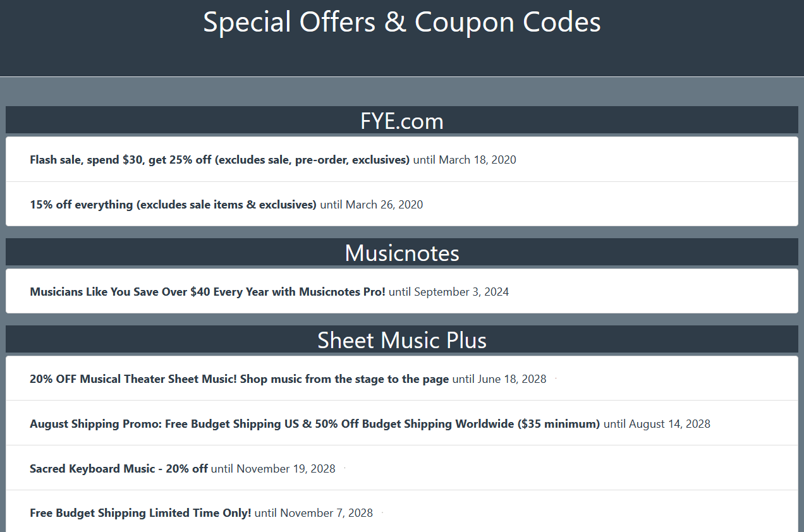Open the FYE flash sale 25% off offer
The image size is (804, 532).
tap(219, 160)
